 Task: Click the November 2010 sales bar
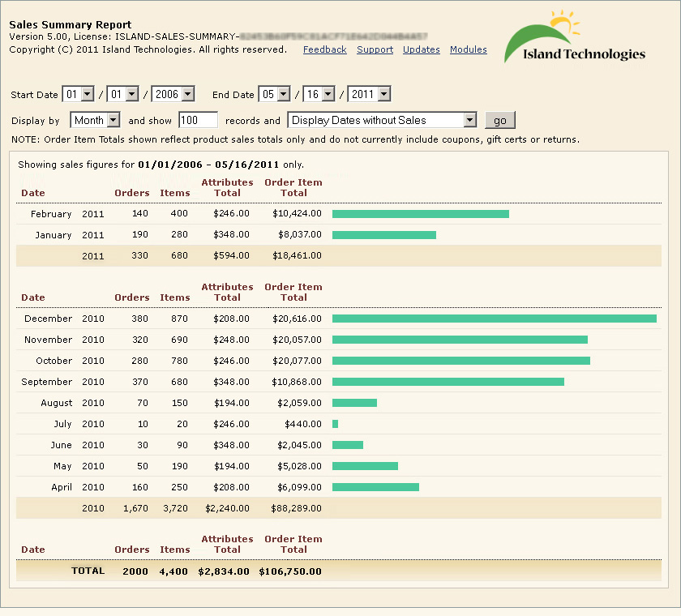[x=460, y=340]
